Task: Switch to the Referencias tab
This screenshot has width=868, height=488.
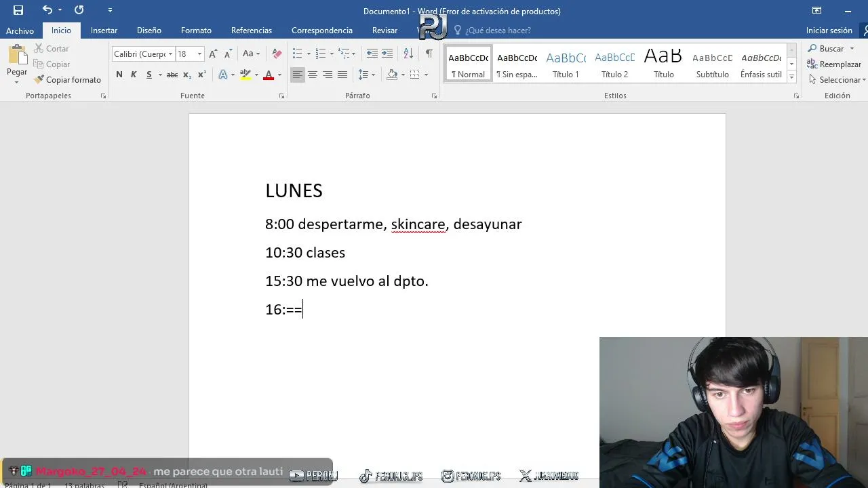Action: 252,30
